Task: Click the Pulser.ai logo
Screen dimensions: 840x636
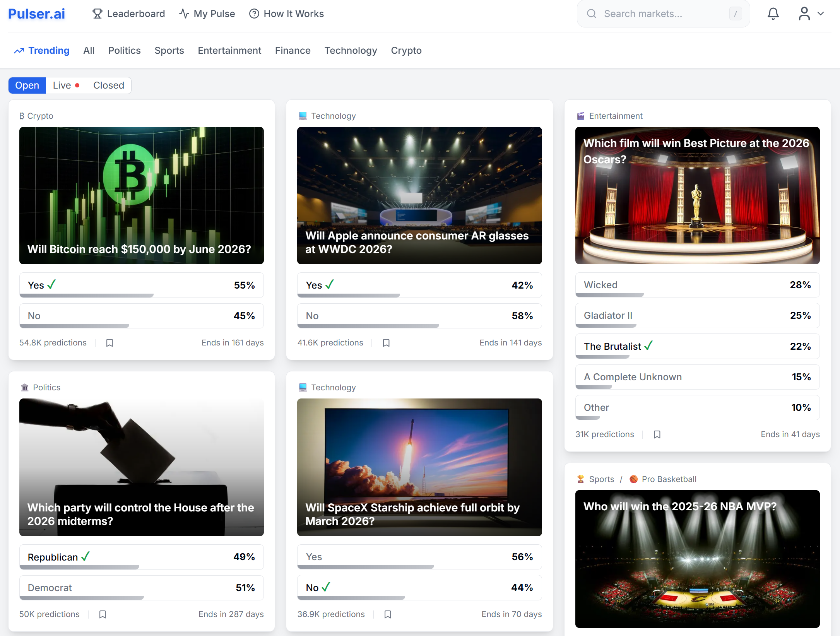Action: [x=36, y=14]
